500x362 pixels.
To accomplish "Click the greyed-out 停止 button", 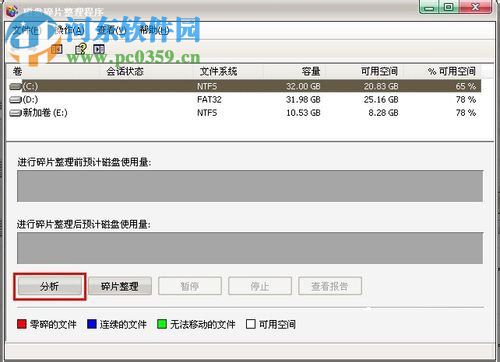I will click(x=260, y=286).
